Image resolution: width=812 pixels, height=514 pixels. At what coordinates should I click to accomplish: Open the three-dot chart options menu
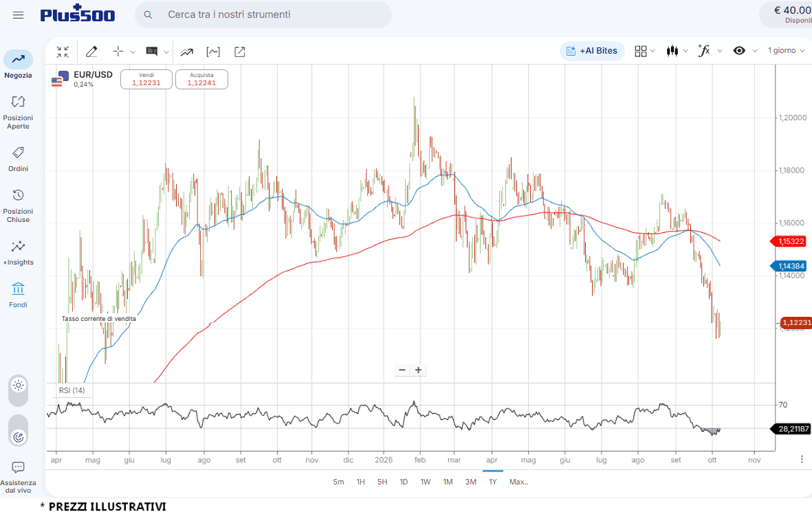802,459
